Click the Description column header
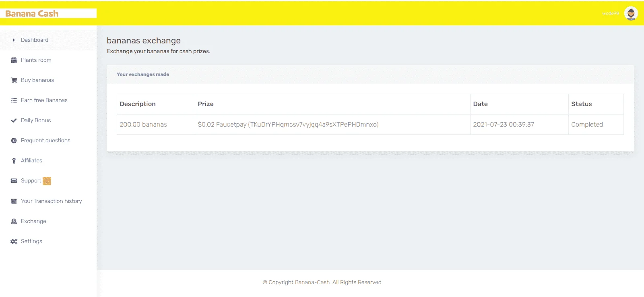Screen dimensions: 644x297 click(x=156, y=104)
